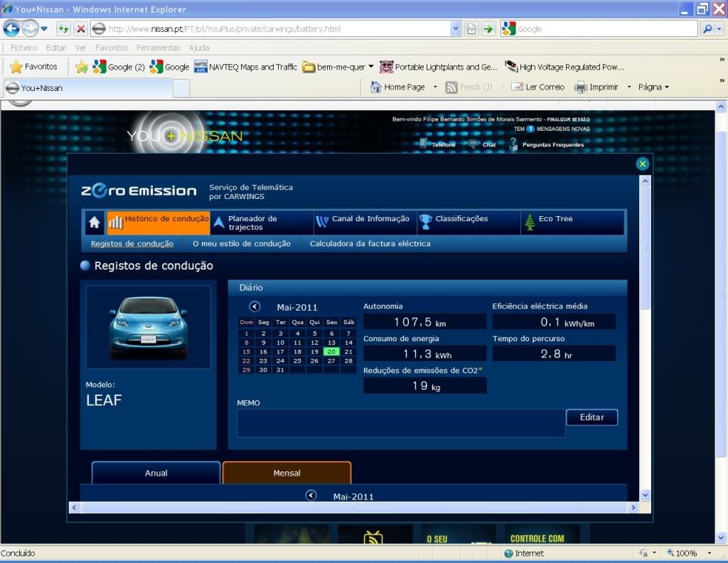728x563 pixels.
Task: Click the browser page scrollbar down arrow
Action: [x=721, y=538]
